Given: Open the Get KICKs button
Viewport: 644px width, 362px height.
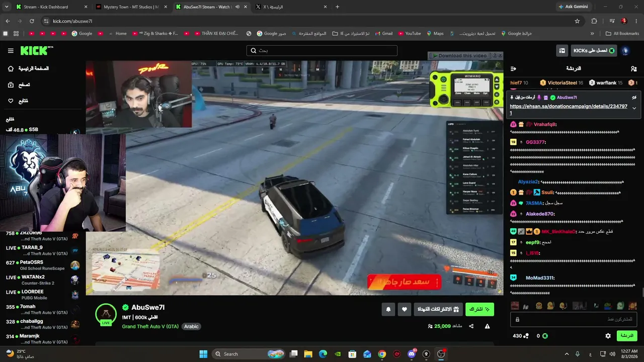Looking at the screenshot, I should [594, 51].
